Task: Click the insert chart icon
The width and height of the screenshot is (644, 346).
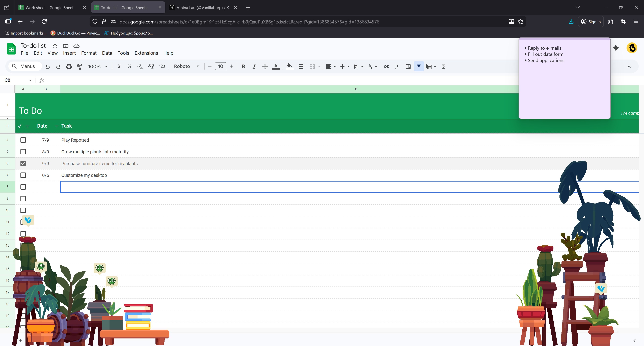Action: tap(408, 66)
